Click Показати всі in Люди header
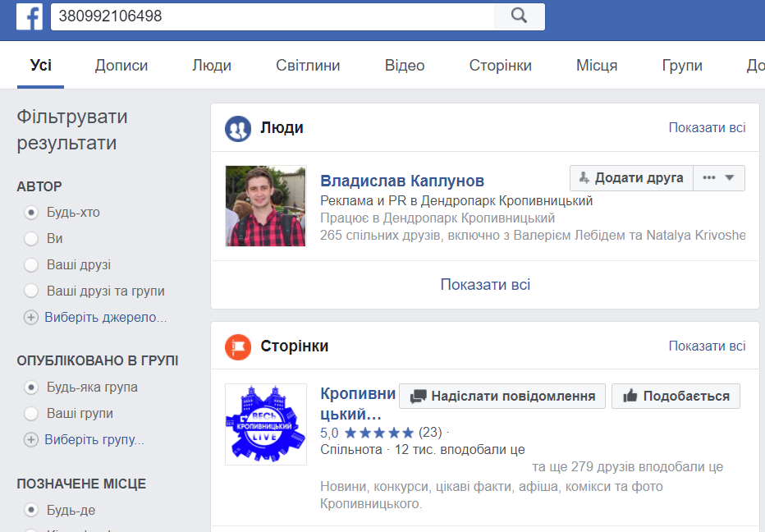765x532 pixels. (x=707, y=128)
